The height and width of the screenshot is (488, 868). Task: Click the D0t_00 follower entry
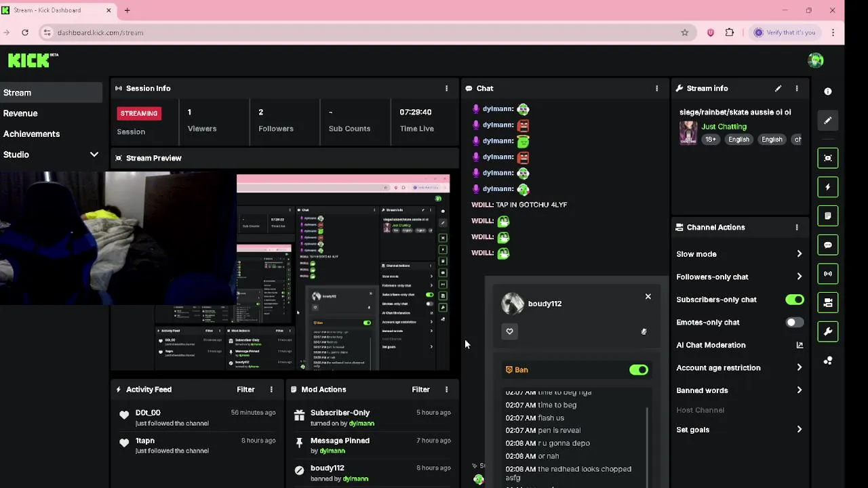(x=148, y=413)
